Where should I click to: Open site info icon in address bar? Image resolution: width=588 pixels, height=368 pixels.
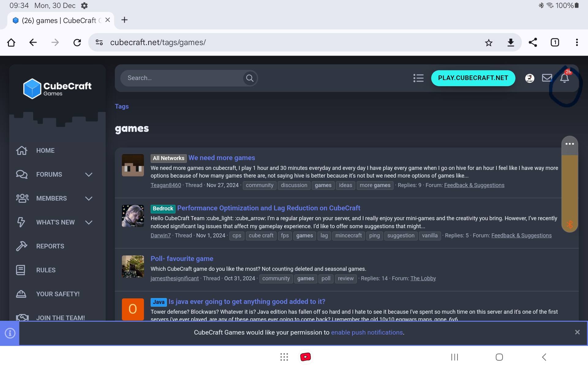(x=99, y=42)
